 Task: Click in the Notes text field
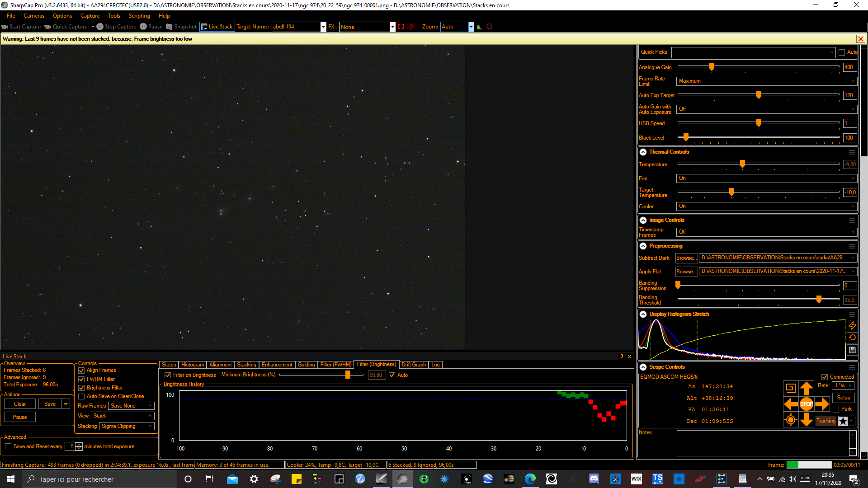coord(763,443)
